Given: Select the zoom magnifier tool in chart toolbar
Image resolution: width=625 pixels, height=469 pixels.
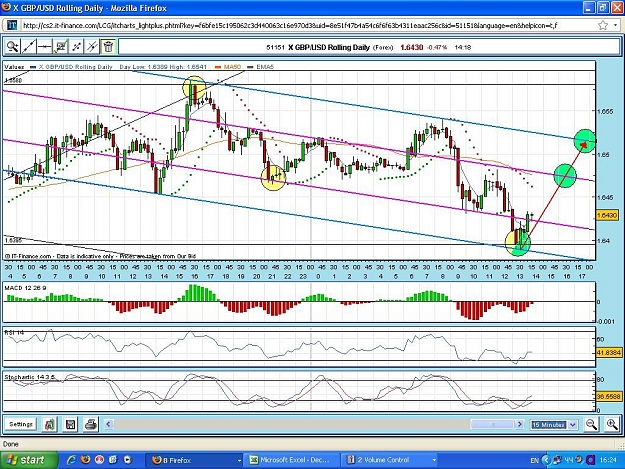Looking at the screenshot, I should tap(12, 47).
